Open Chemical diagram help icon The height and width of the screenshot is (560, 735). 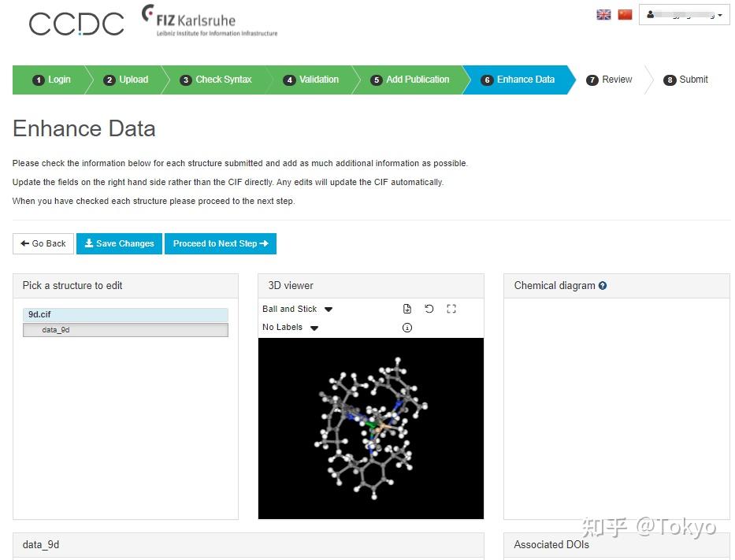click(x=603, y=286)
